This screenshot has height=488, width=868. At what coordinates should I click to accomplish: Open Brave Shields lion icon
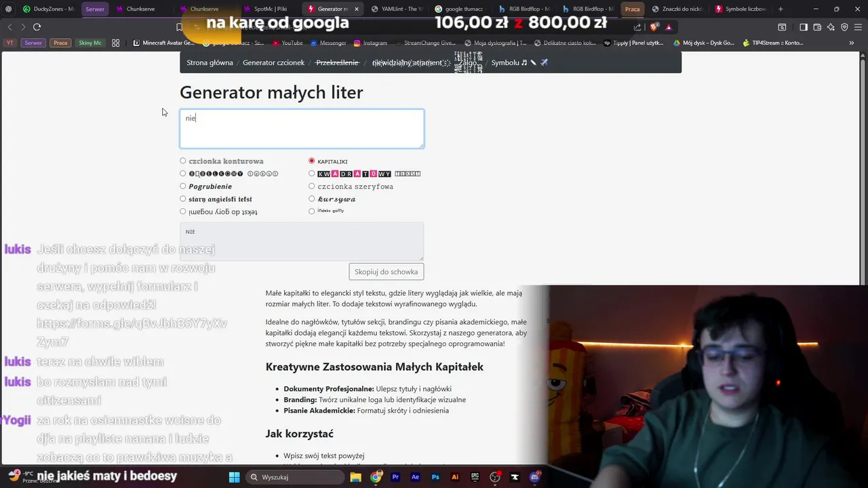[x=654, y=27]
